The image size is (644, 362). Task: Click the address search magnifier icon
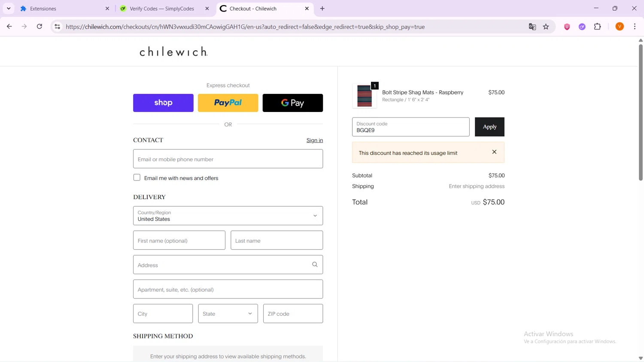315,265
